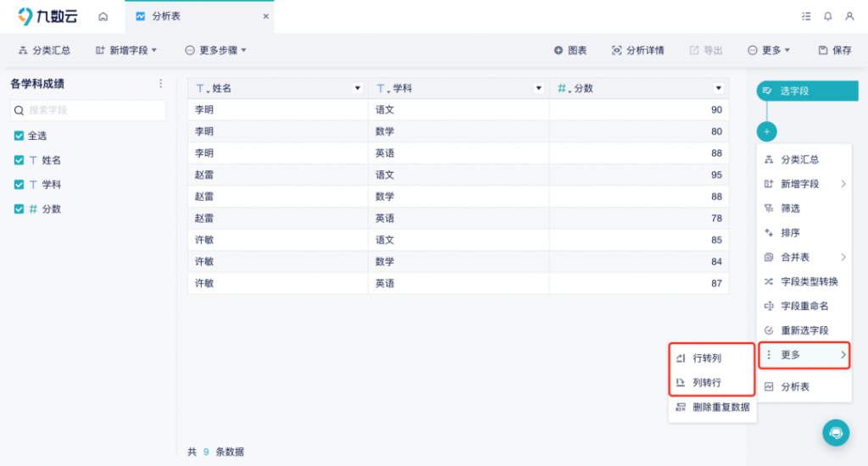Open the 姓名 column header dropdown
The height and width of the screenshot is (466, 868).
coord(357,88)
